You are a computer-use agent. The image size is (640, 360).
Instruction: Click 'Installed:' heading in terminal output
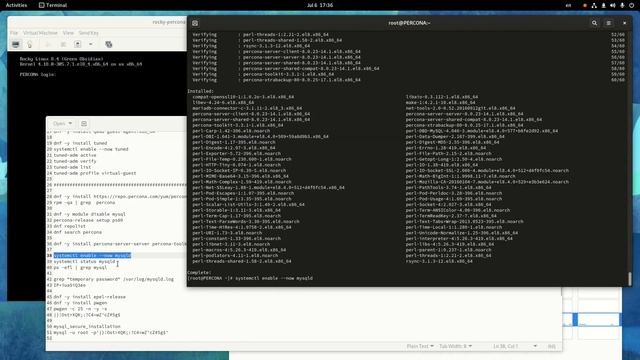pyautogui.click(x=200, y=91)
